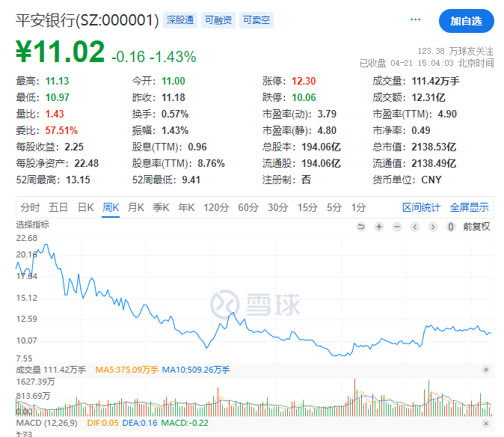Click 加自选 add to watchlist button
This screenshot has width=504, height=437.
tap(467, 21)
